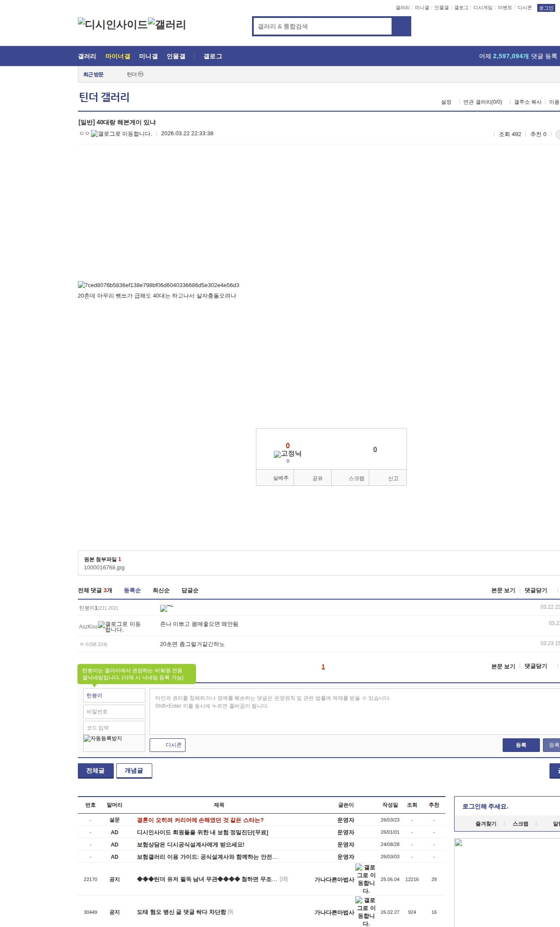
Task: Click the 공유 button under the recommend box
Action: pyautogui.click(x=313, y=478)
